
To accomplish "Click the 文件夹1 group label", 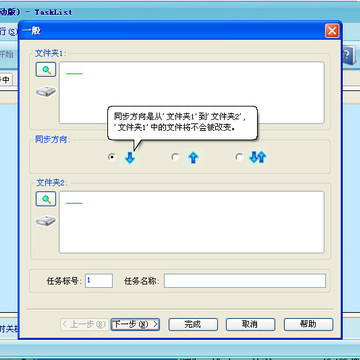I will click(x=51, y=53).
